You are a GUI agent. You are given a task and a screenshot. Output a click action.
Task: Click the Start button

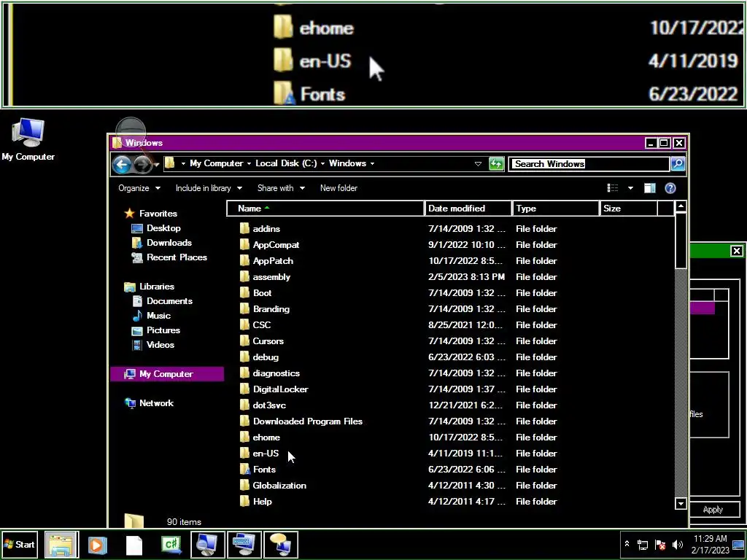(19, 545)
